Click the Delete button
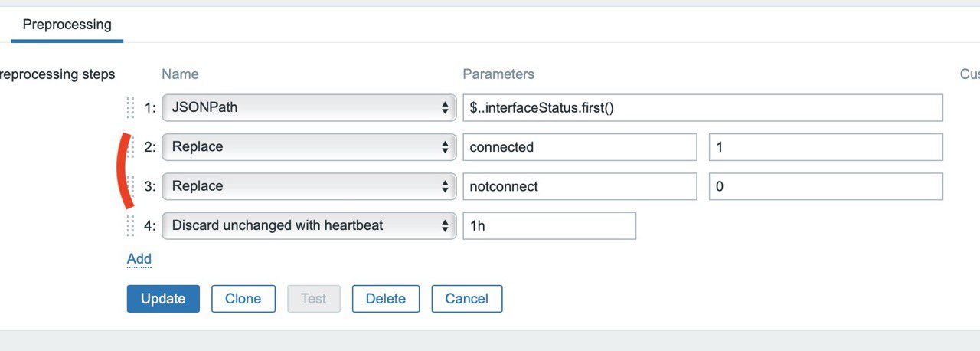The image size is (980, 351). [x=386, y=299]
